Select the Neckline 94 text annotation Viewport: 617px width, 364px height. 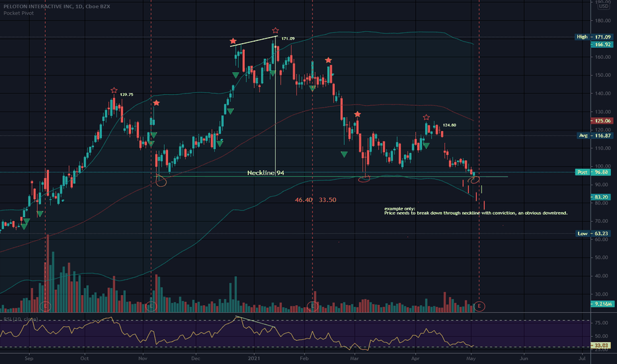[265, 173]
